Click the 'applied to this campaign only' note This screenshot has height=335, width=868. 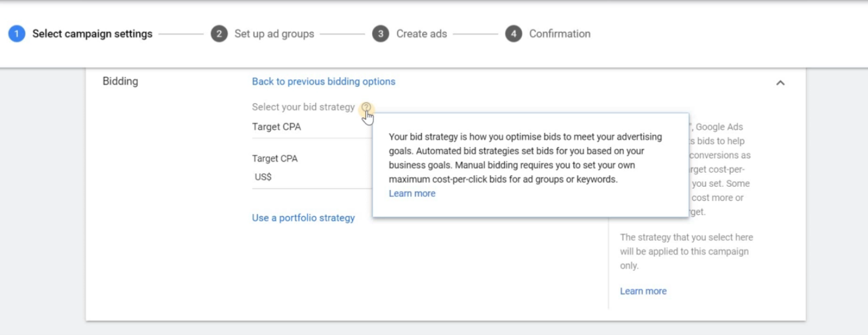pyautogui.click(x=686, y=251)
